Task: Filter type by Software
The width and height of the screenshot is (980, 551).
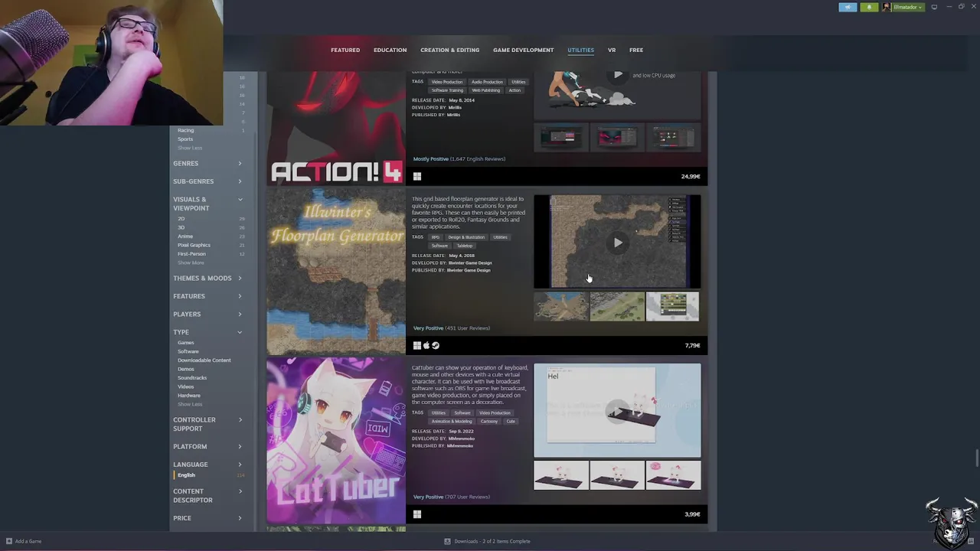Action: coord(188,351)
